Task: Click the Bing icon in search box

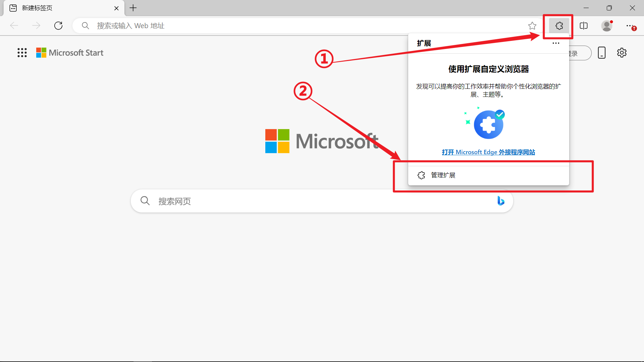Action: point(501,201)
